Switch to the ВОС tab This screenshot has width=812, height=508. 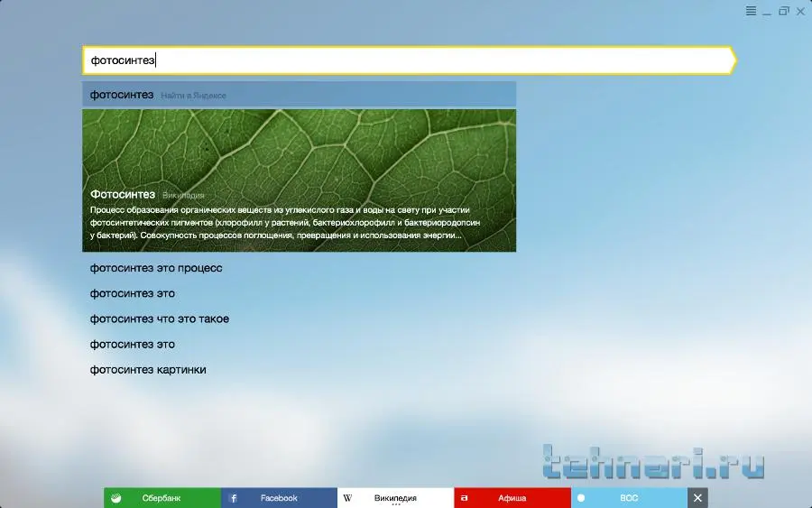point(629,498)
